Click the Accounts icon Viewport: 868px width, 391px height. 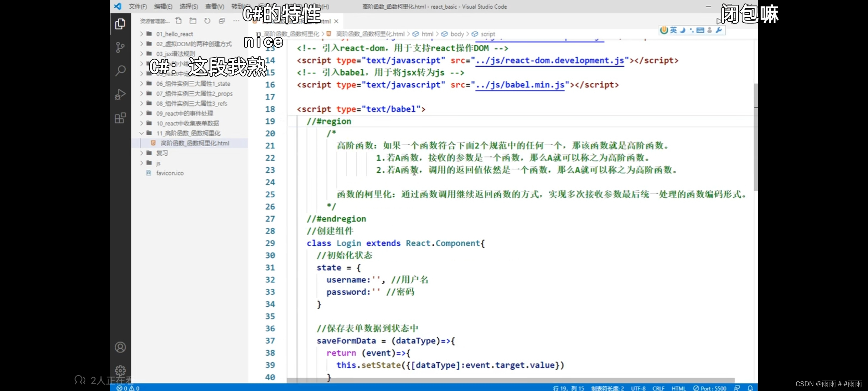(120, 347)
